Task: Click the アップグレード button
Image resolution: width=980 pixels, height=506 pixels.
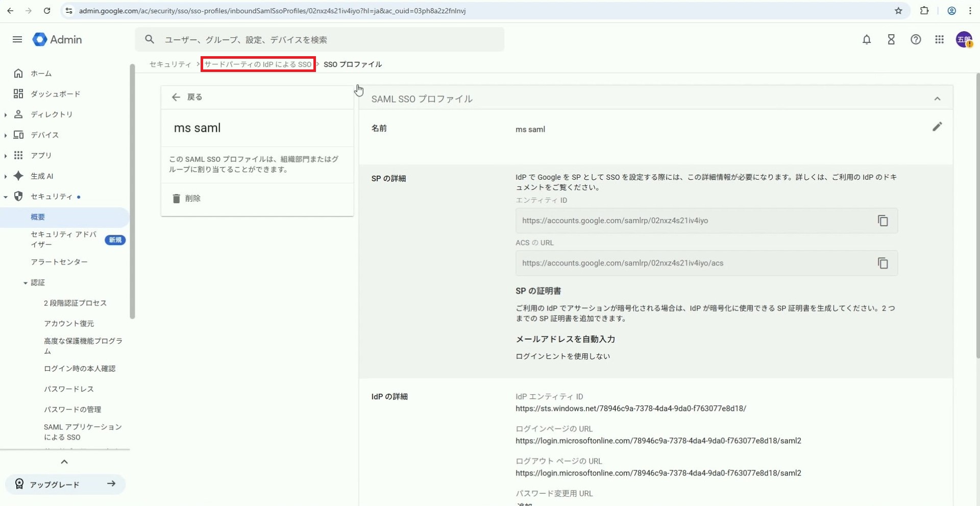Action: 65,484
